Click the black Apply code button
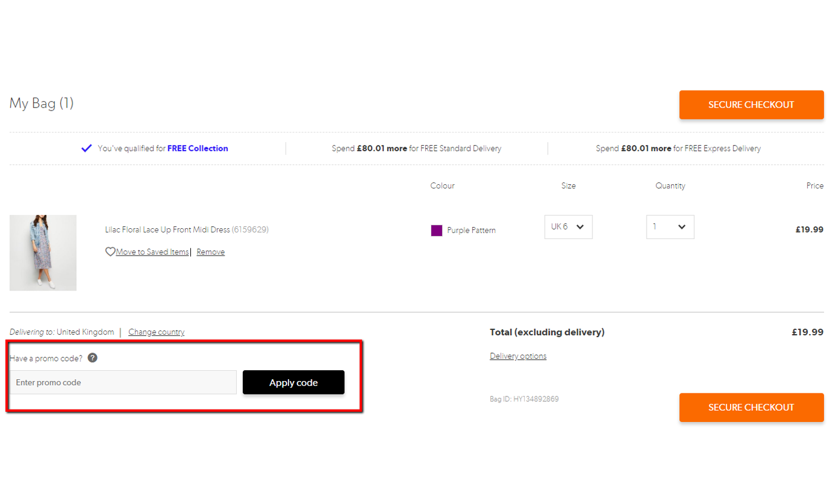Image resolution: width=840 pixels, height=504 pixels. [x=293, y=383]
